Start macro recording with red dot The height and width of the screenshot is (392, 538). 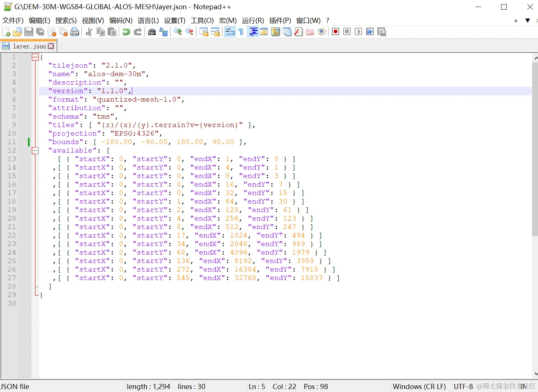pyautogui.click(x=336, y=32)
